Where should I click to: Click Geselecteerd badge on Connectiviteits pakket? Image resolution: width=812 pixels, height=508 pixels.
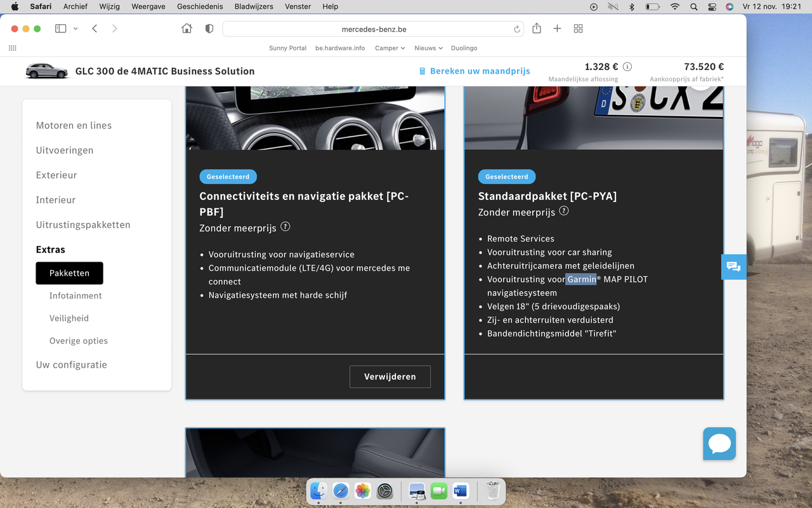(228, 177)
